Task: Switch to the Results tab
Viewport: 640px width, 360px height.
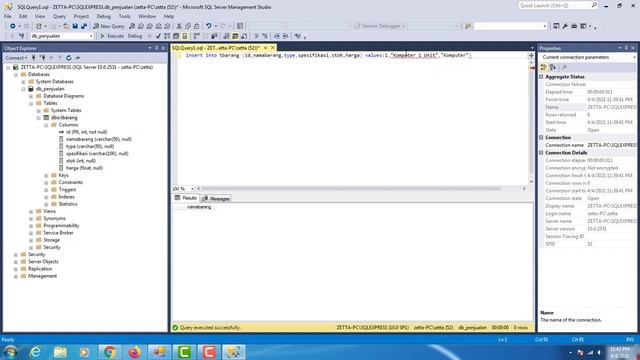Action: point(186,198)
